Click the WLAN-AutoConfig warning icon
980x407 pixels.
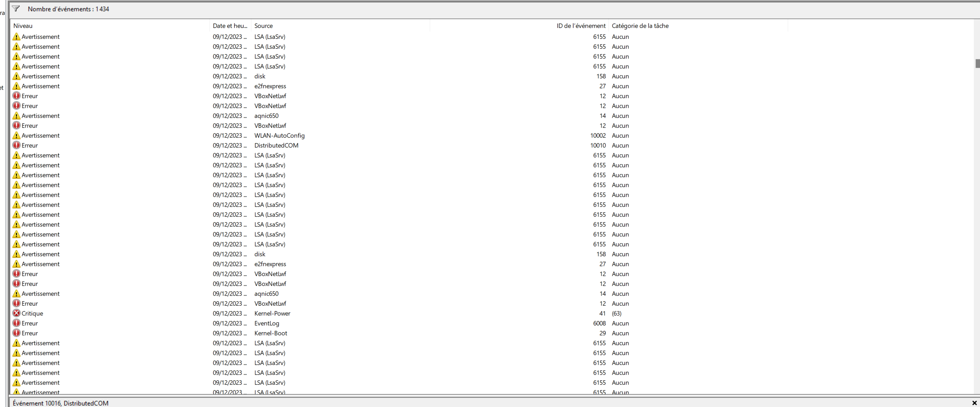tap(16, 136)
